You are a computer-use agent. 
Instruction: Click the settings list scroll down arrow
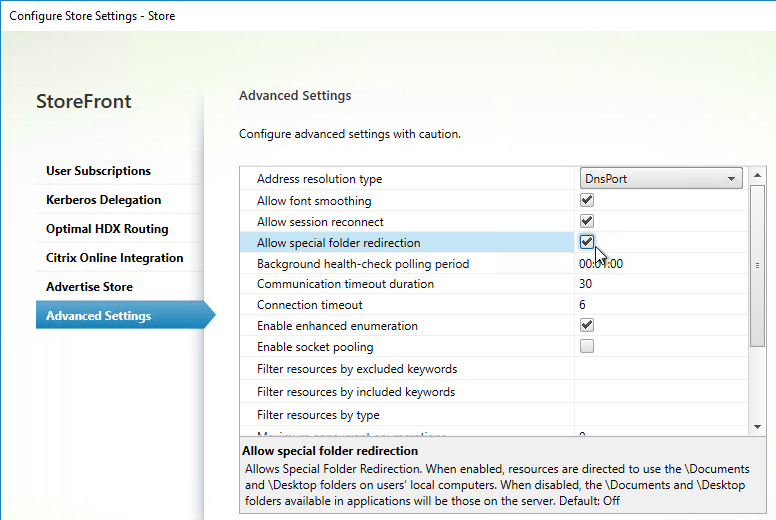click(x=757, y=426)
